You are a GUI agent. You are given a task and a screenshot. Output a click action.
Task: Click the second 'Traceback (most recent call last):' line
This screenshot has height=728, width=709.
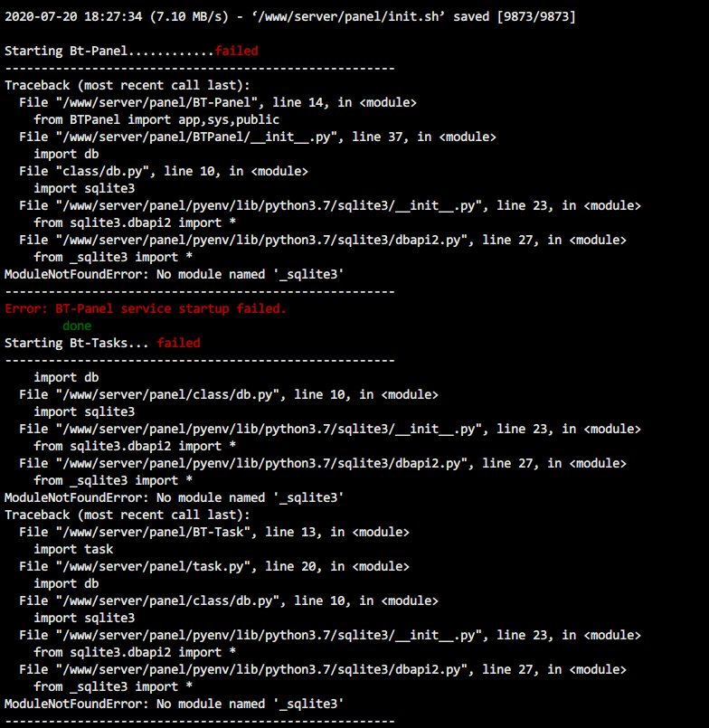(128, 515)
